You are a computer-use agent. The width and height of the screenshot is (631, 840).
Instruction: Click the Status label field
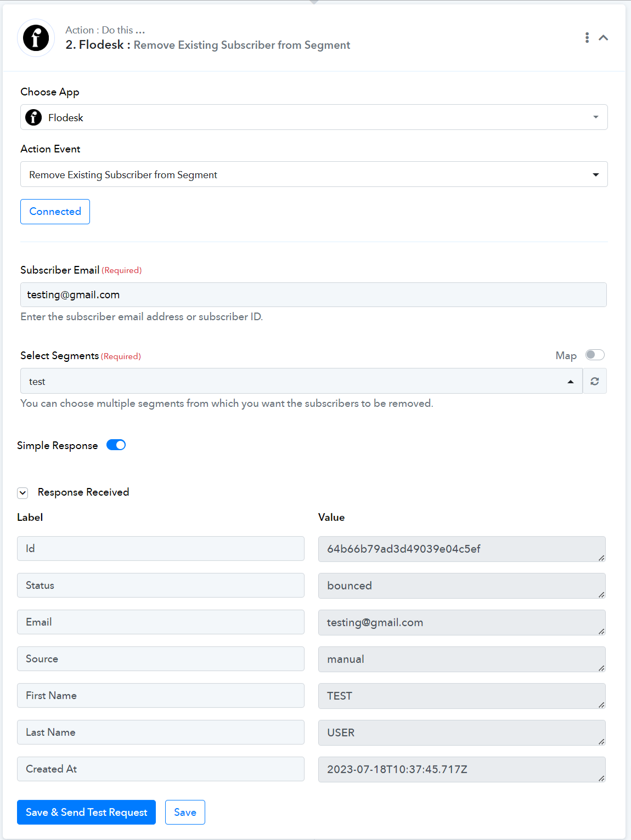click(161, 585)
